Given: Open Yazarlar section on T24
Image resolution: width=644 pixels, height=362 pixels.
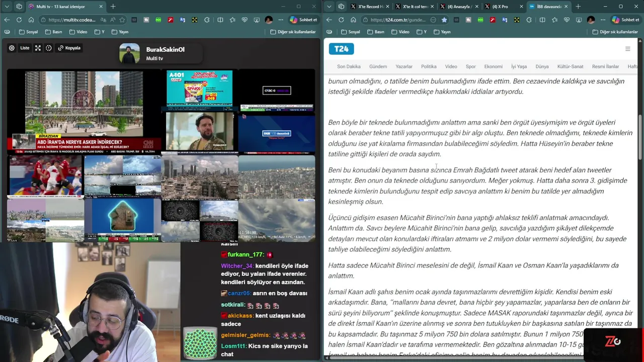Looking at the screenshot, I should coord(404,66).
